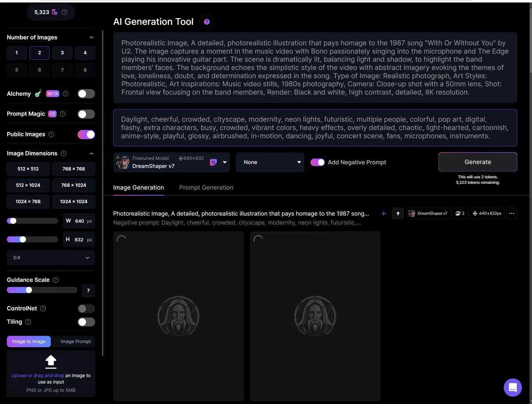Click into the negative prompt text box
This screenshot has width=532, height=404.
315,128
